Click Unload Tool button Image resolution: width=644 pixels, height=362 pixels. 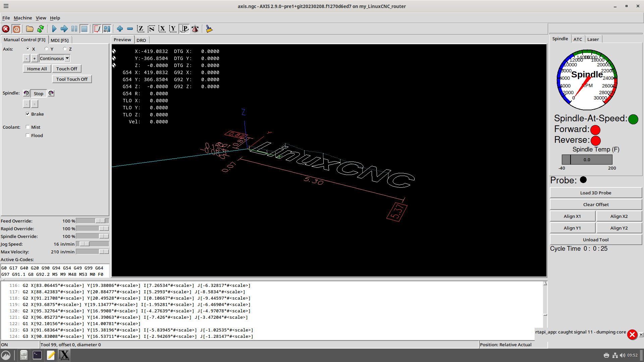pos(596,240)
